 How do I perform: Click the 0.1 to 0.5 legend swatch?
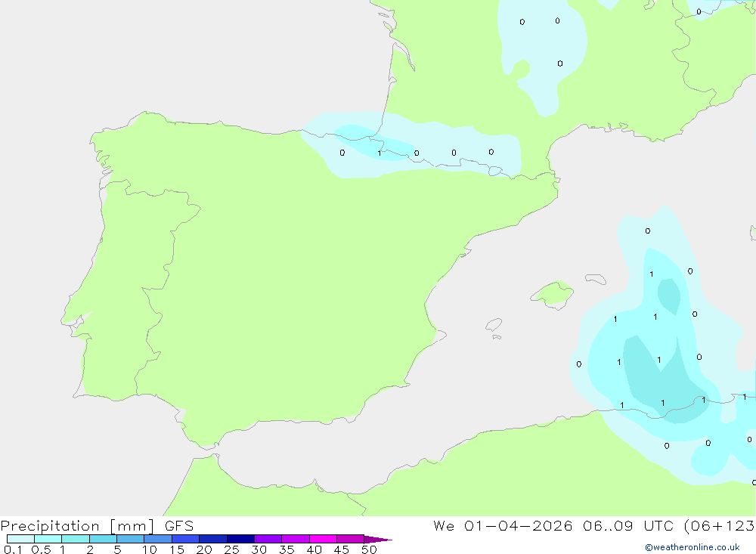point(20,539)
